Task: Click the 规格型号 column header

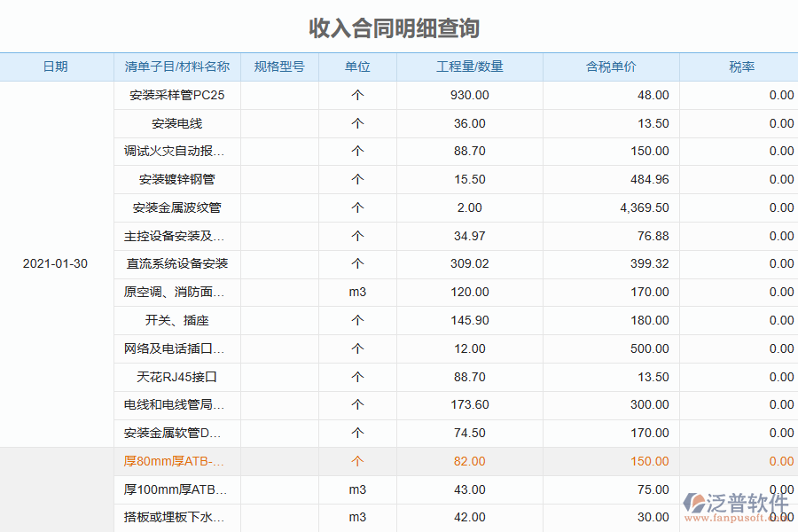Action: pyautogui.click(x=278, y=66)
